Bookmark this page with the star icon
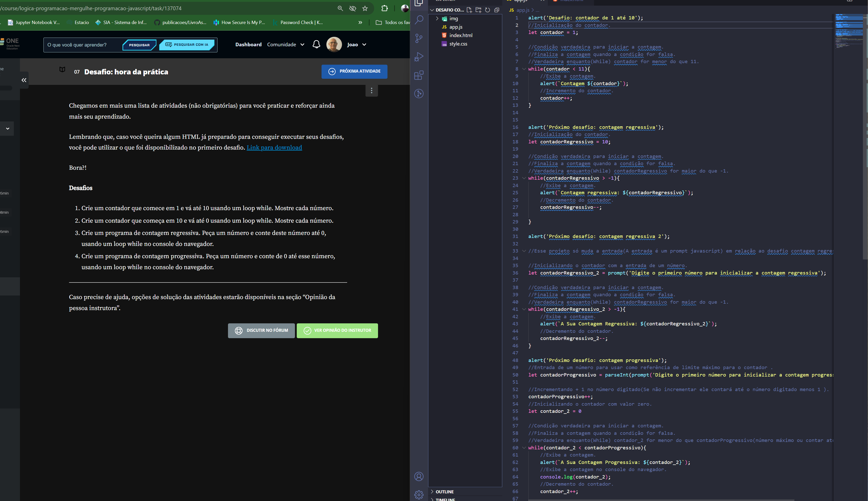868x501 pixels. (x=365, y=8)
